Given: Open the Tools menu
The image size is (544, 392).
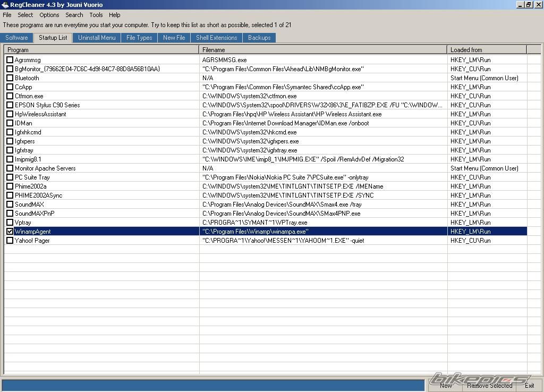Looking at the screenshot, I should [x=96, y=15].
